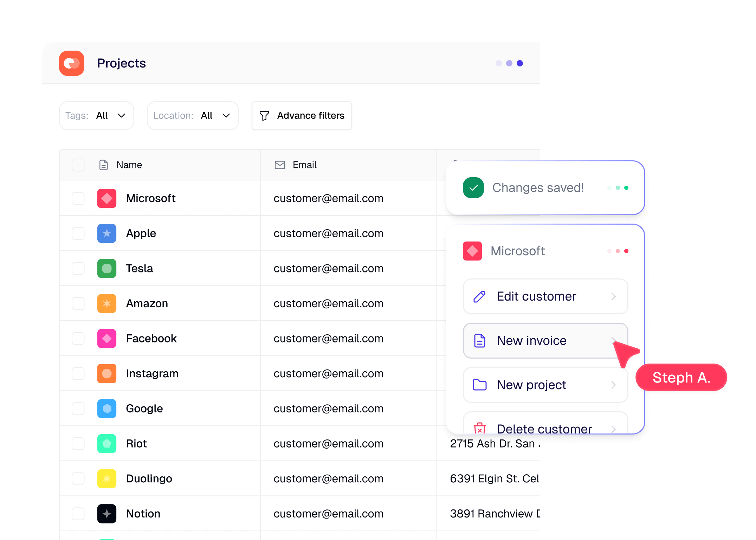
Task: Click the folder icon on New project
Action: point(480,385)
